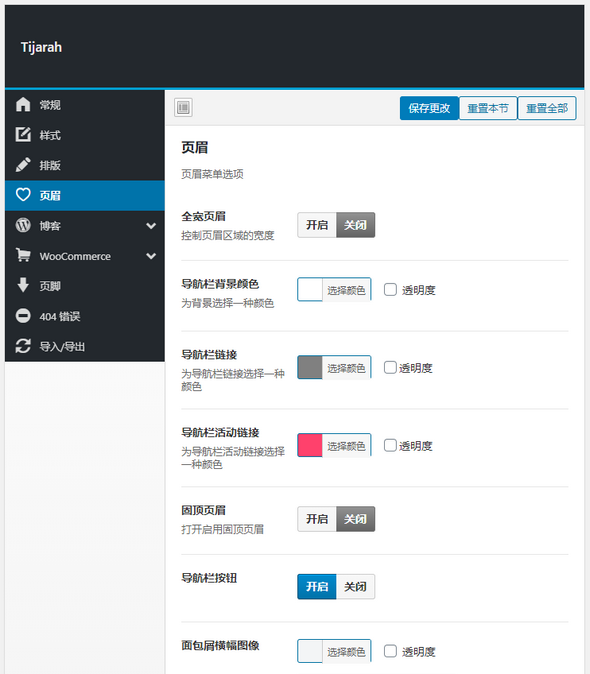Screen dimensions: 590x674
Task: Click the edit icon beside 样式
Action: (x=23, y=135)
